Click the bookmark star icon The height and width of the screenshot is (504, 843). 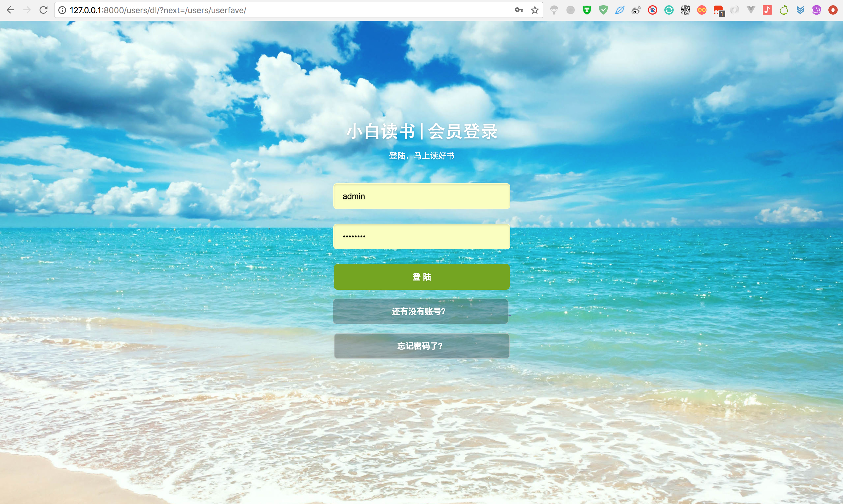(535, 10)
